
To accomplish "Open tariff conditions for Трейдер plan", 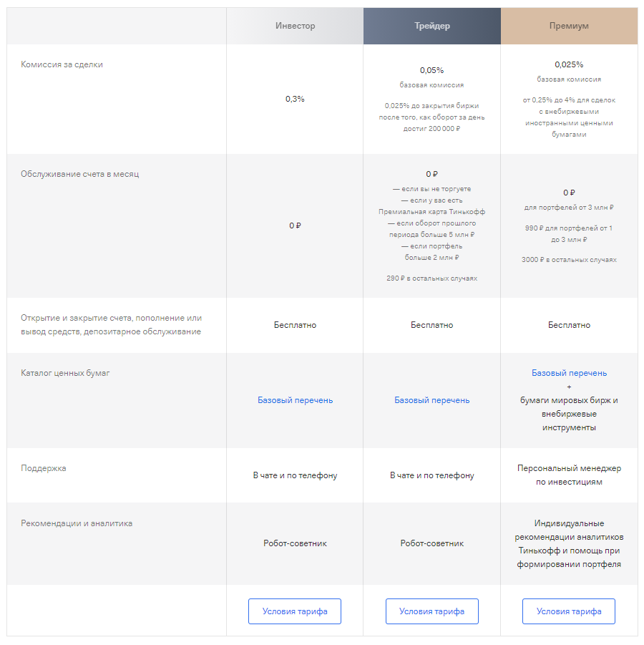I will tap(431, 611).
